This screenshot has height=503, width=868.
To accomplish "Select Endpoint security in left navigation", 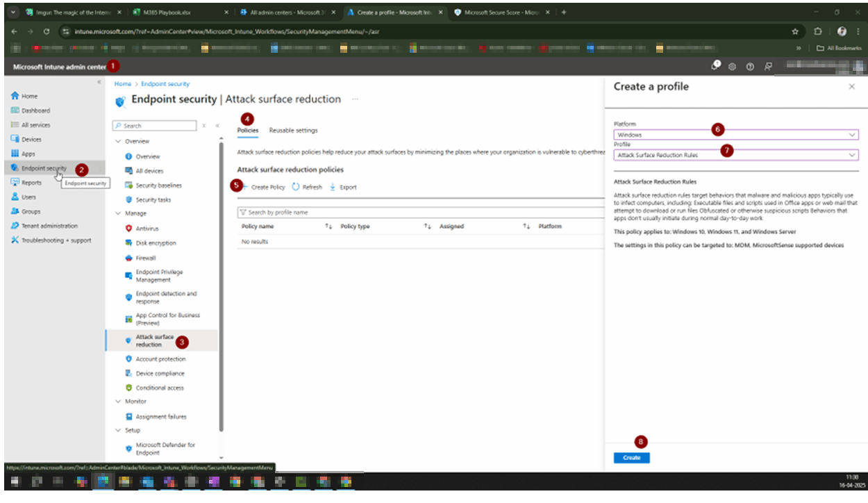I will pyautogui.click(x=39, y=168).
